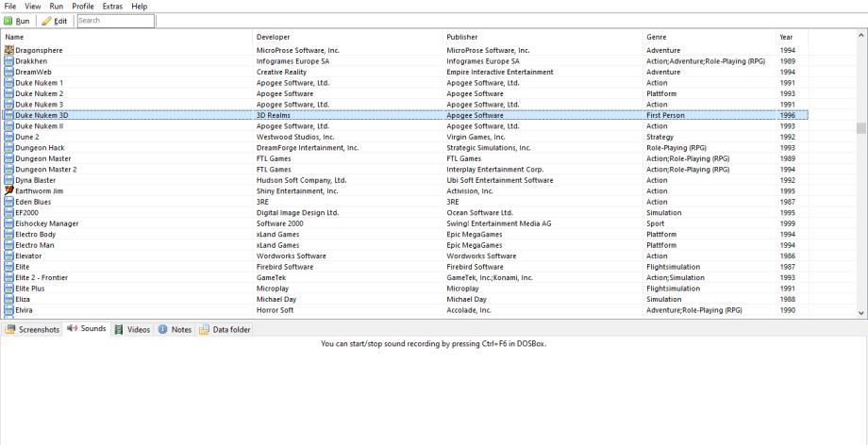
Task: Focus the Search input field
Action: [116, 21]
